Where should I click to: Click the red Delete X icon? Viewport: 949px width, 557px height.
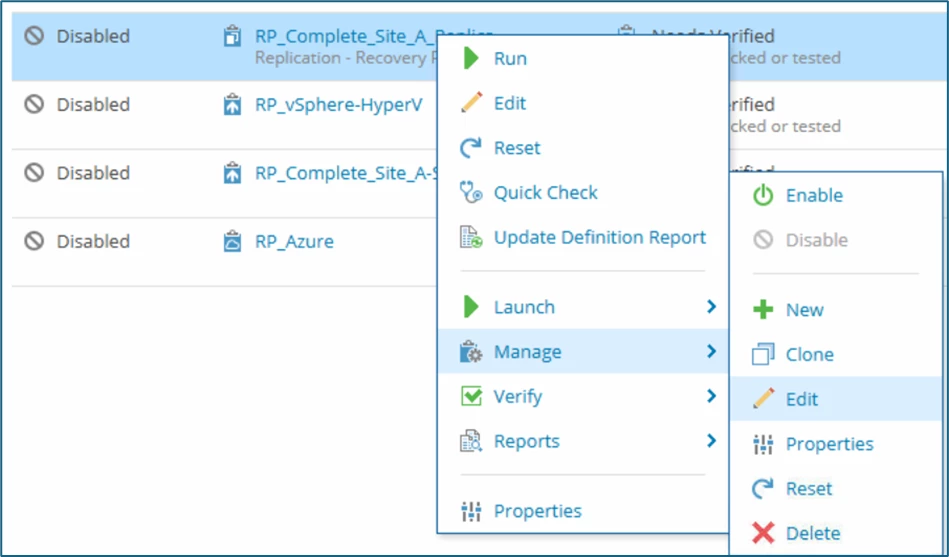point(763,533)
